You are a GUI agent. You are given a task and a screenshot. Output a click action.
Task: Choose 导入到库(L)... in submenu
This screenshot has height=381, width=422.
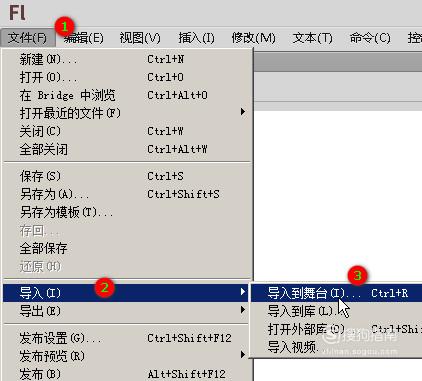coord(337,311)
